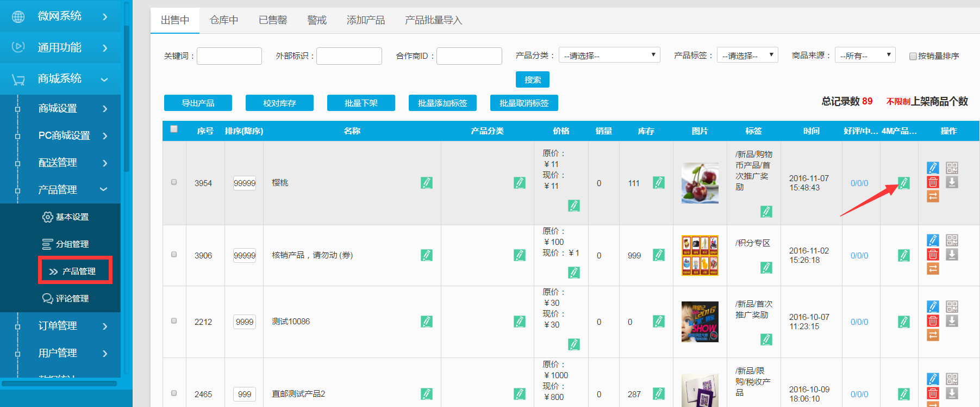Screen dimensions: 980x407
Task: Open the 产品分类 dropdown
Action: (x=609, y=55)
